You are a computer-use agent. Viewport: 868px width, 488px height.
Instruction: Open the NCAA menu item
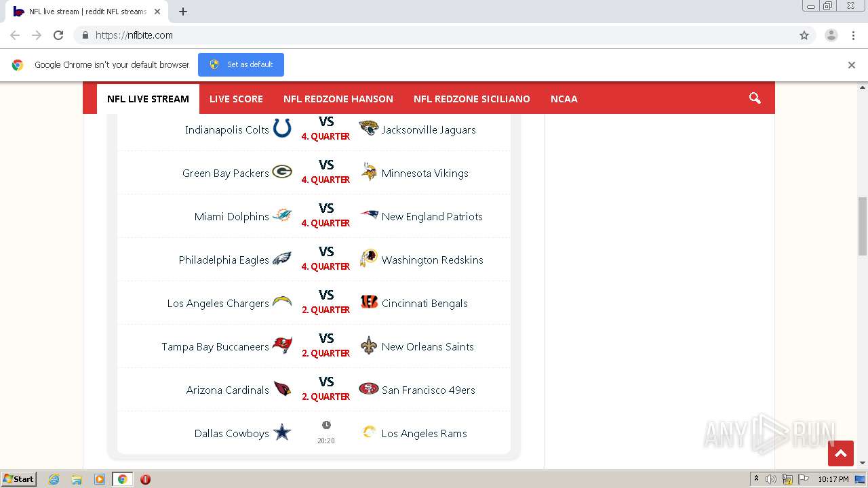[x=564, y=99]
